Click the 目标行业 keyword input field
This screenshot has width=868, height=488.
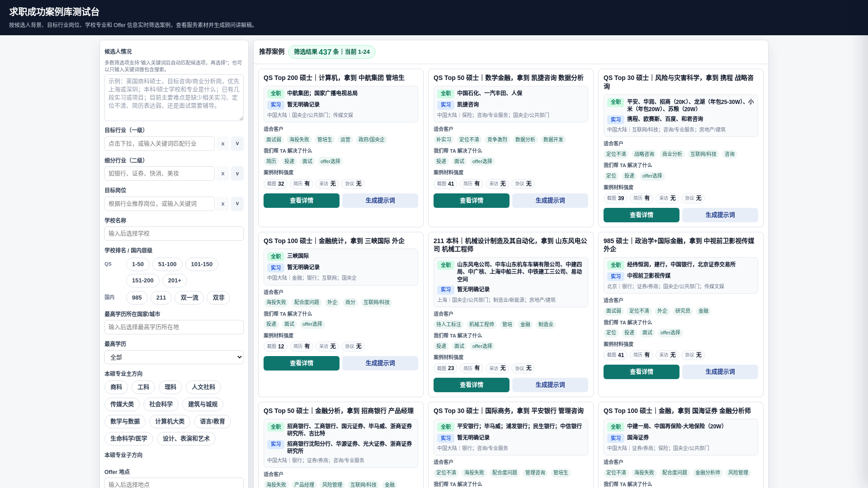click(x=160, y=144)
